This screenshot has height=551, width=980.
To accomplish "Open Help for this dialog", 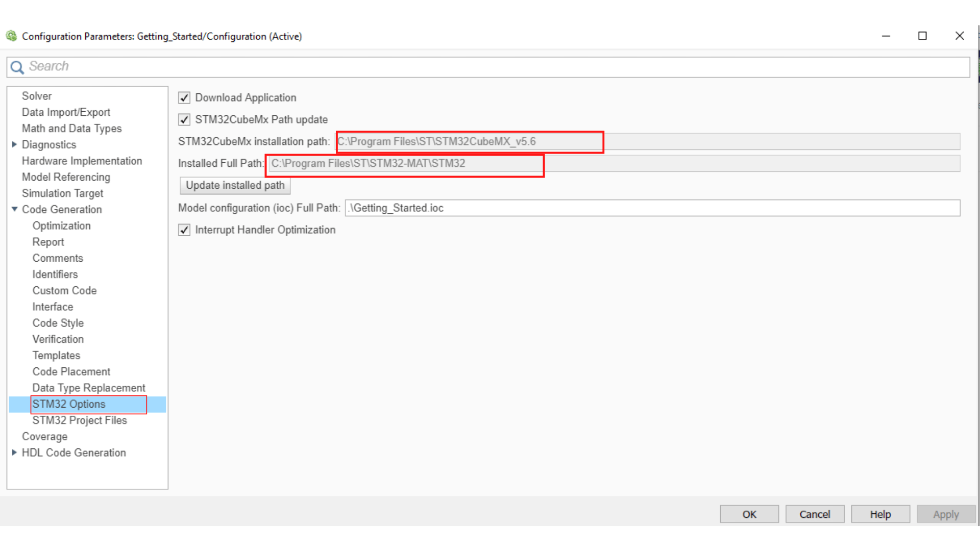I will tap(880, 514).
